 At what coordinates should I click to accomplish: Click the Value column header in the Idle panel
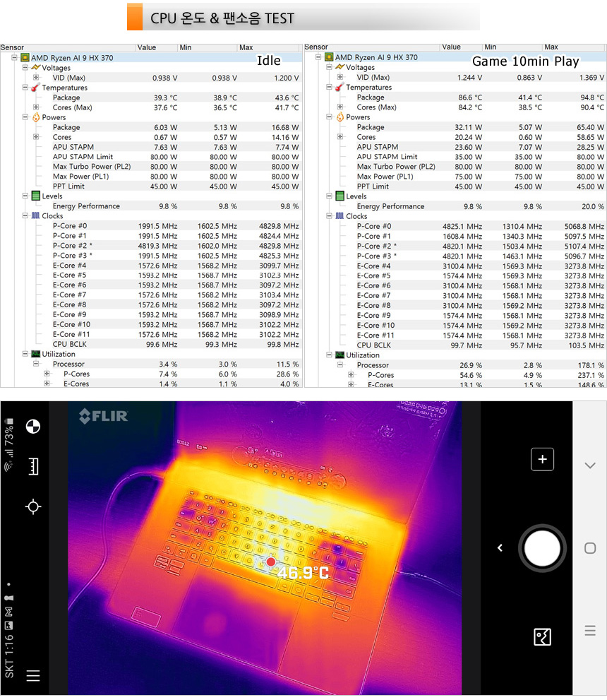point(147,47)
